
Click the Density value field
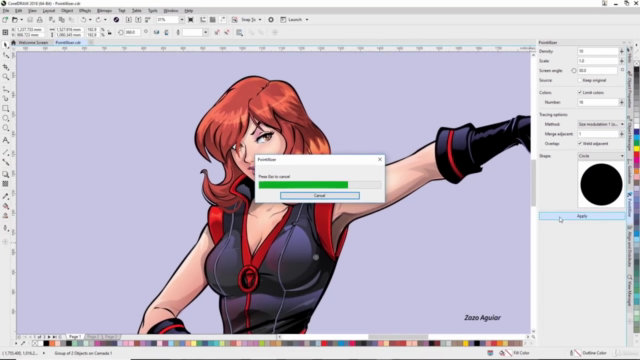pos(598,51)
